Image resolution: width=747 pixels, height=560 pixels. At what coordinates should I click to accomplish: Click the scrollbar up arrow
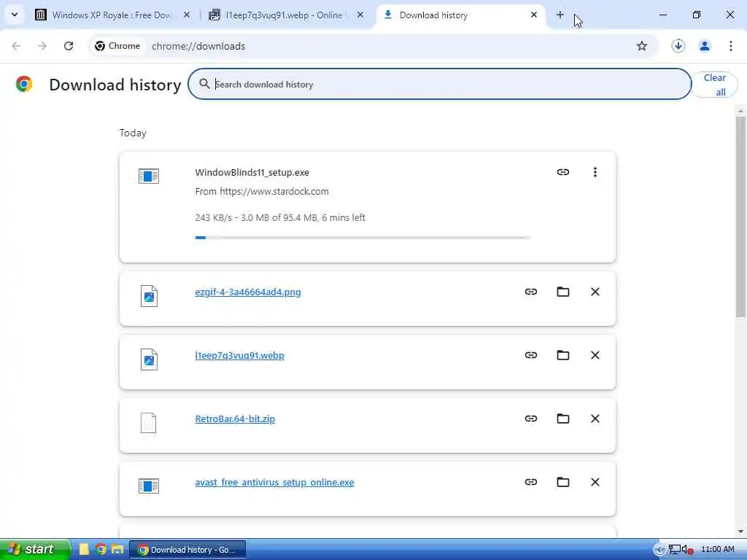[740, 111]
